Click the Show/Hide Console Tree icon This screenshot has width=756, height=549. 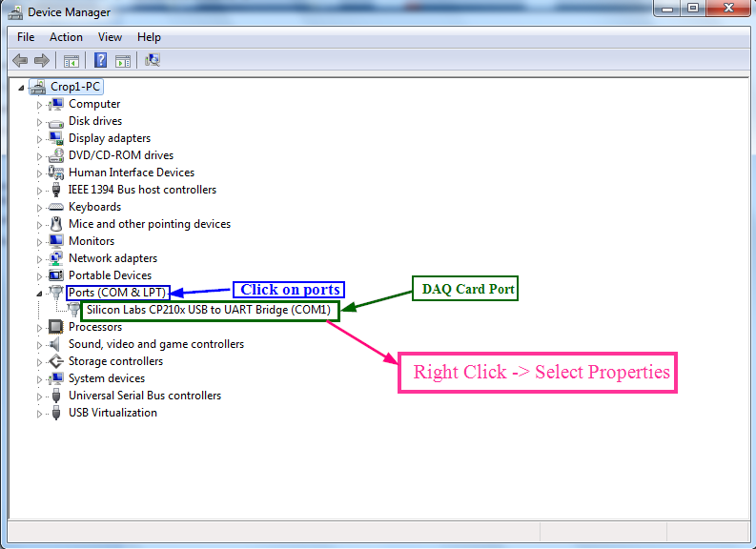tap(72, 61)
